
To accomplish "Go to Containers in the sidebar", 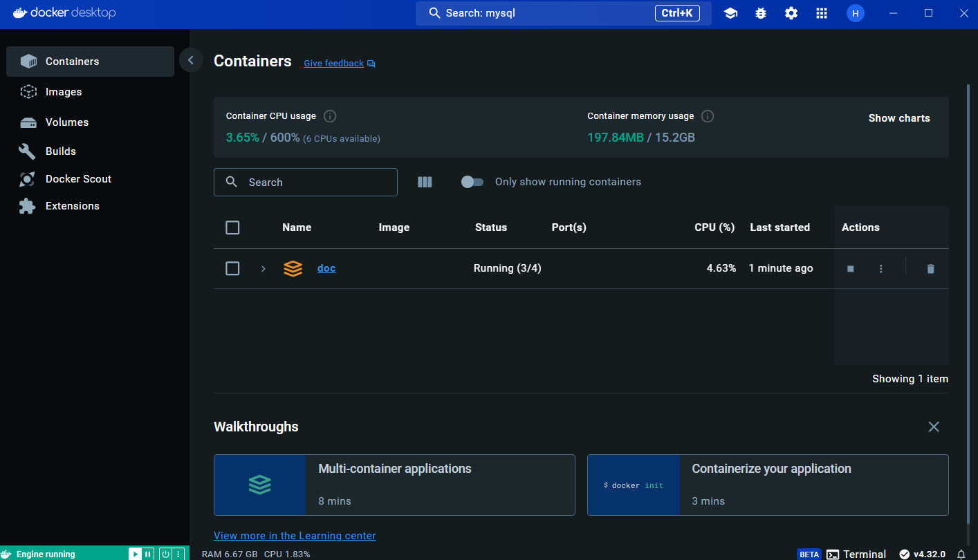I will [x=90, y=62].
